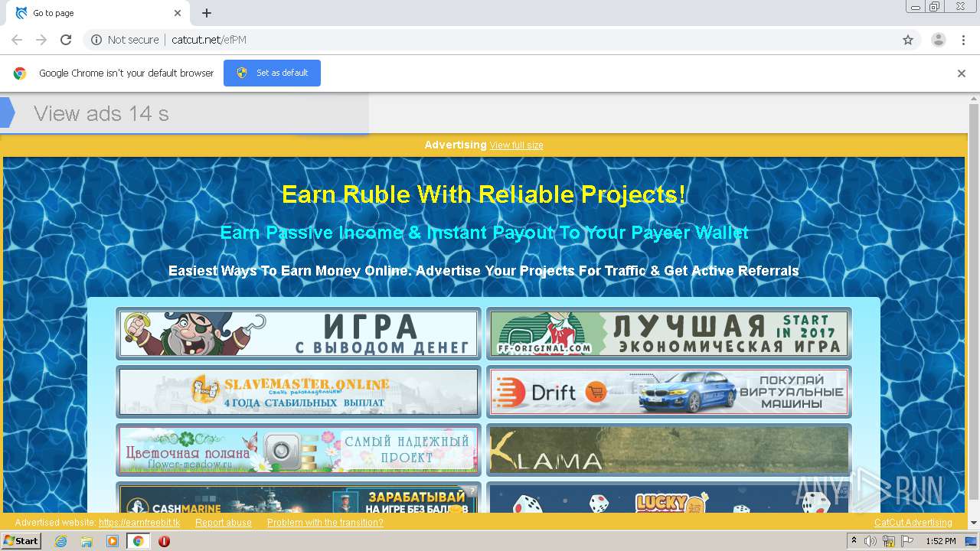Open File Explorer from taskbar
Image resolution: width=980 pixels, height=551 pixels.
point(87,541)
